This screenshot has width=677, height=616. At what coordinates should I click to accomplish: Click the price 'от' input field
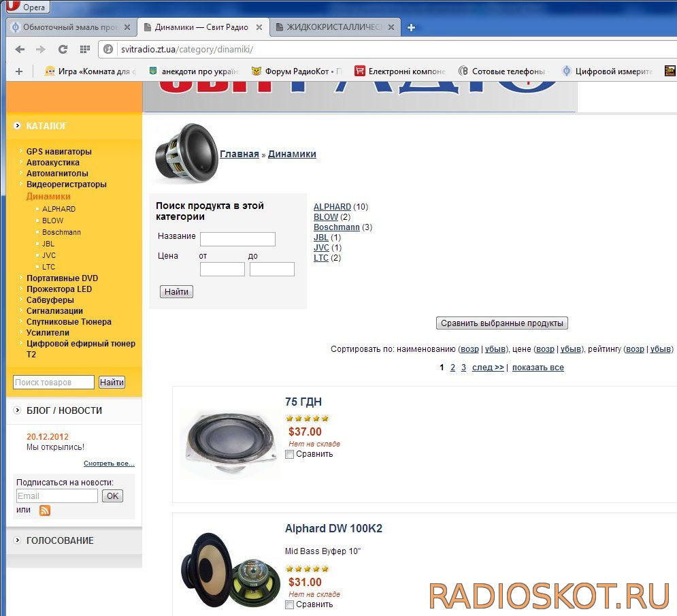tap(222, 269)
